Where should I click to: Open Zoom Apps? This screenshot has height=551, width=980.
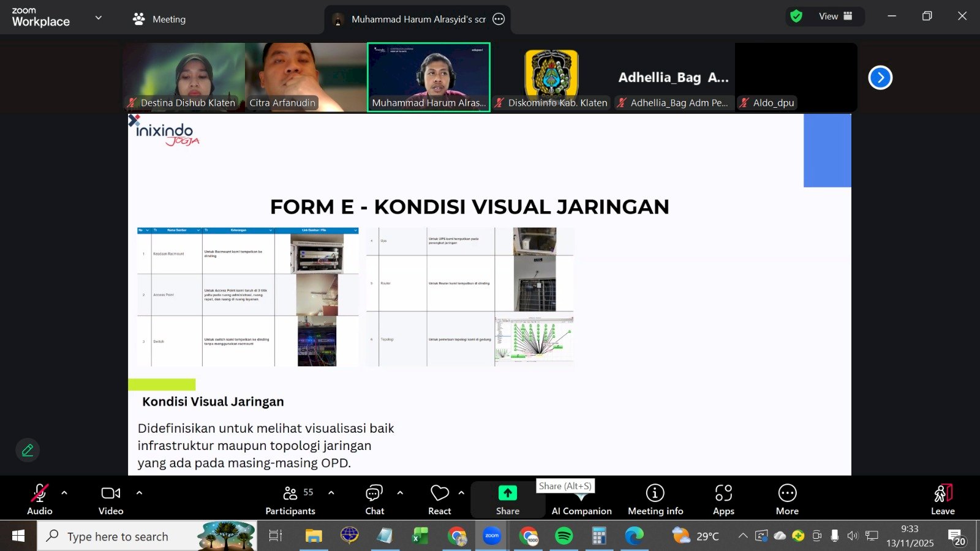point(723,499)
